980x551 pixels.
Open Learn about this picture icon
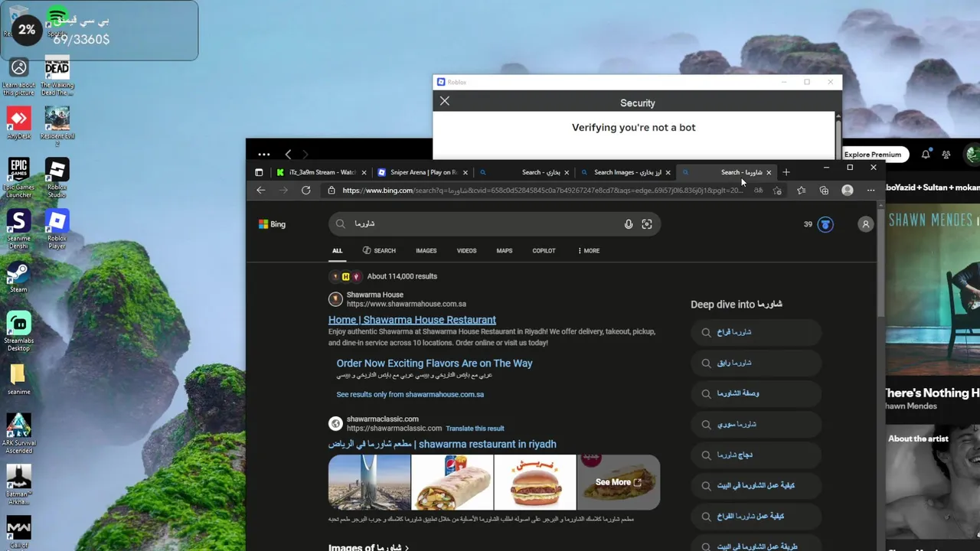click(x=19, y=76)
